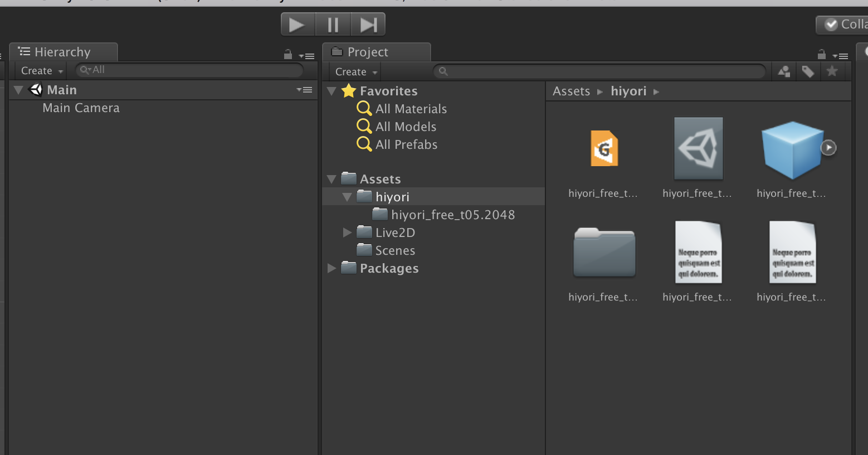Open Main scene options menu icon
The height and width of the screenshot is (455, 868).
click(305, 90)
